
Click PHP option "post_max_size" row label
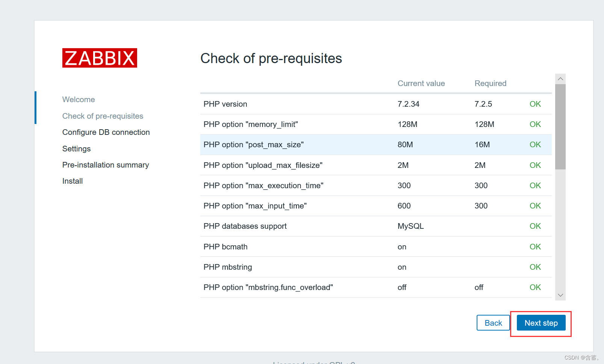(254, 145)
